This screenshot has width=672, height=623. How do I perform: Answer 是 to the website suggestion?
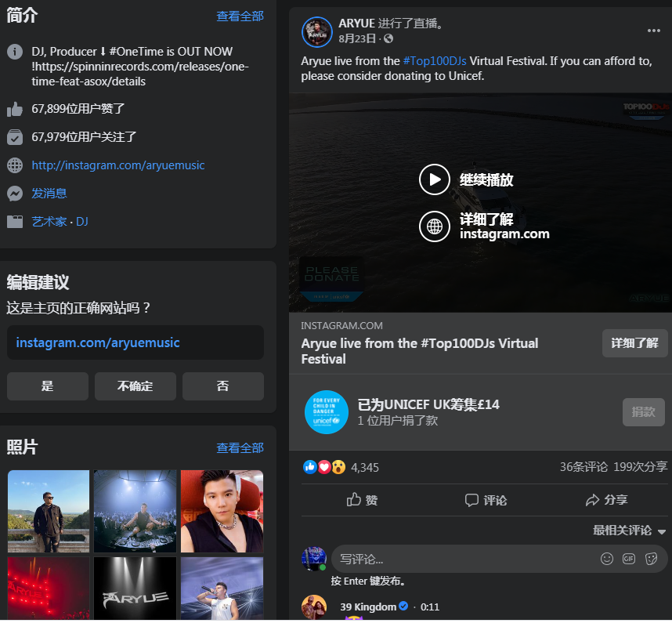[48, 386]
